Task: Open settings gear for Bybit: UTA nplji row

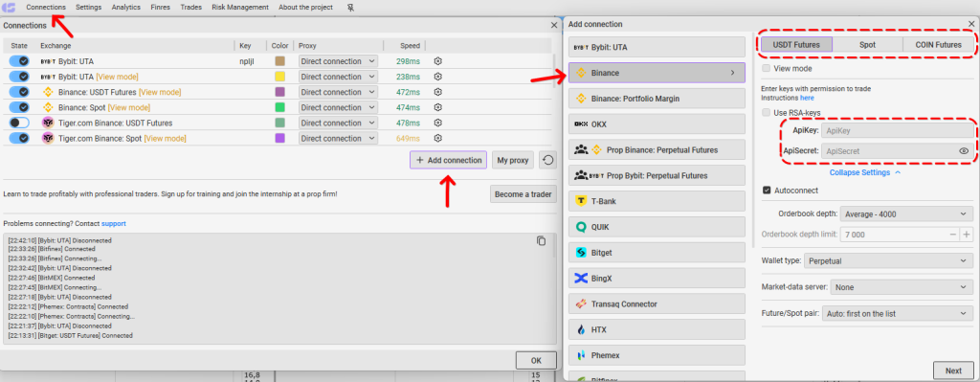Action: point(438,61)
